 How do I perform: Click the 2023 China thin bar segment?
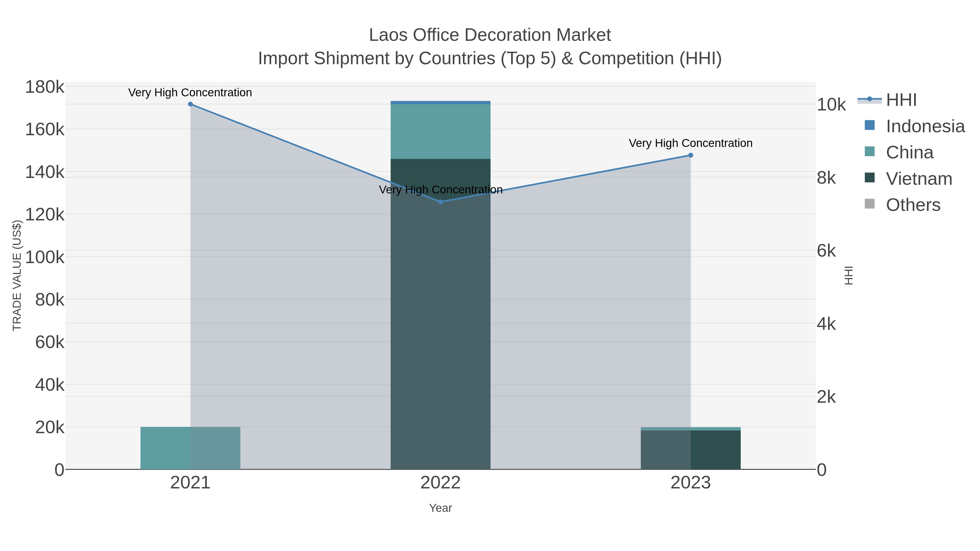[690, 429]
